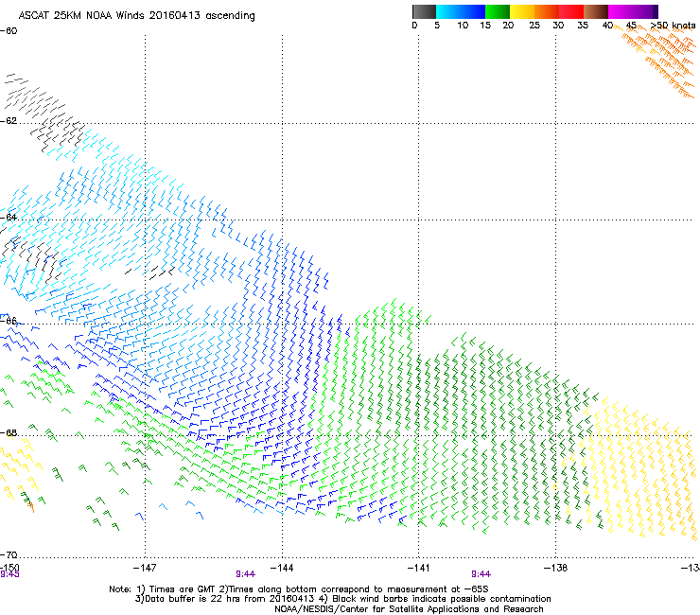Select the orange 25-30 knots legend segment
Screen dimensions: 700x615
(x=547, y=11)
